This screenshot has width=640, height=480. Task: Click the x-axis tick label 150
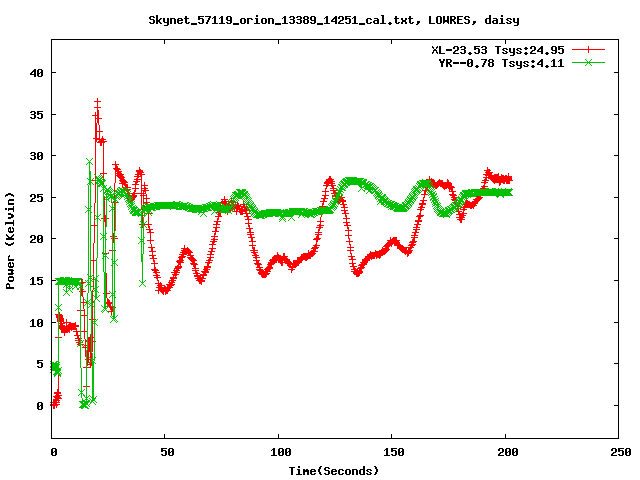pyautogui.click(x=393, y=452)
